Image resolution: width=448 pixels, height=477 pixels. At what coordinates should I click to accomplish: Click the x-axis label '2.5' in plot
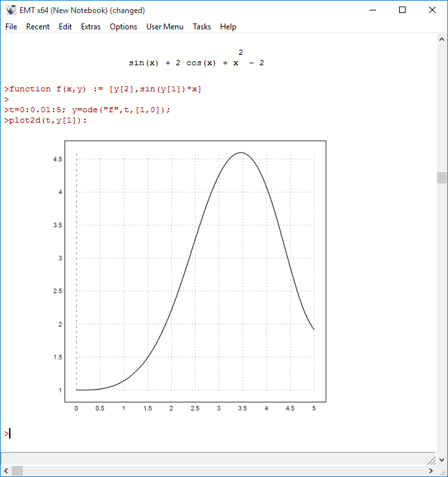pos(195,408)
